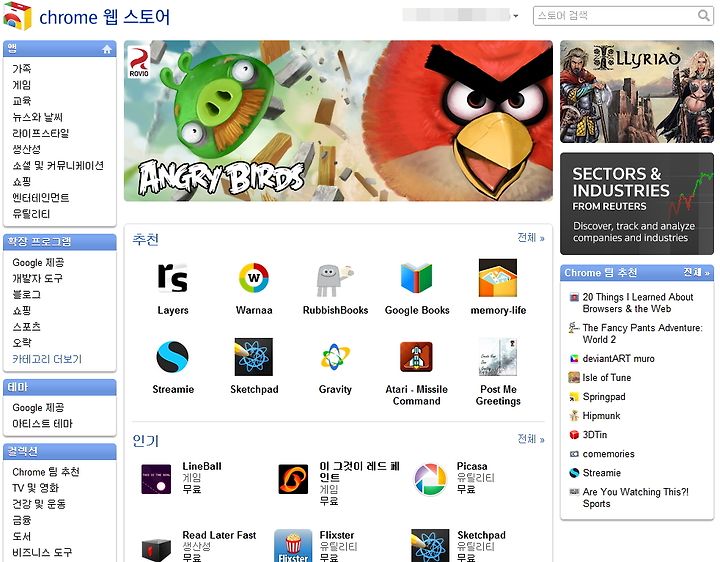Click the orange game icon beside LineBall

click(x=293, y=479)
